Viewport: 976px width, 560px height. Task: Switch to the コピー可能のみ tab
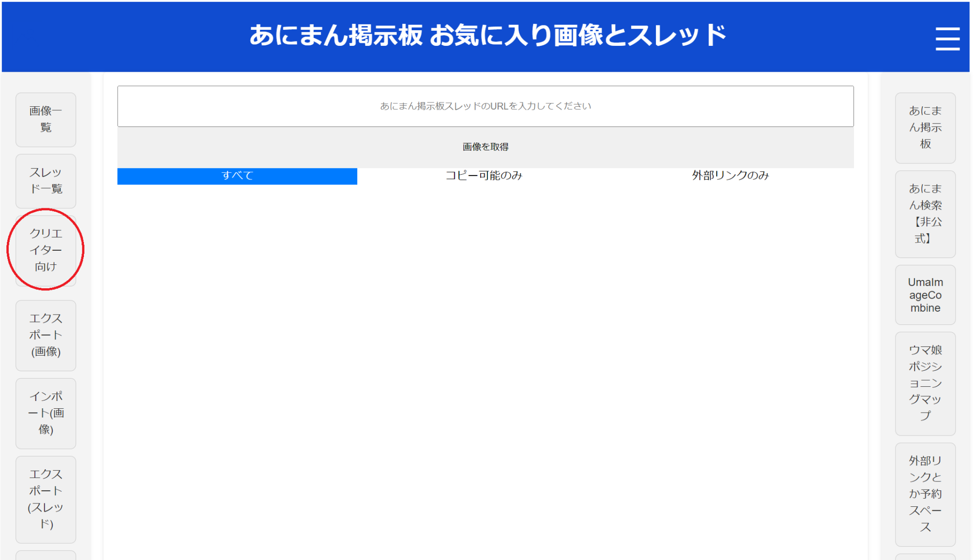484,176
